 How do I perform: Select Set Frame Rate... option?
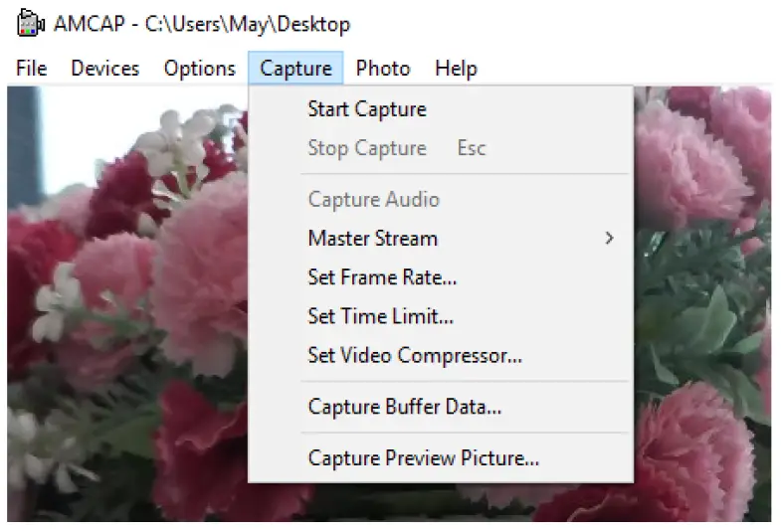pos(382,277)
